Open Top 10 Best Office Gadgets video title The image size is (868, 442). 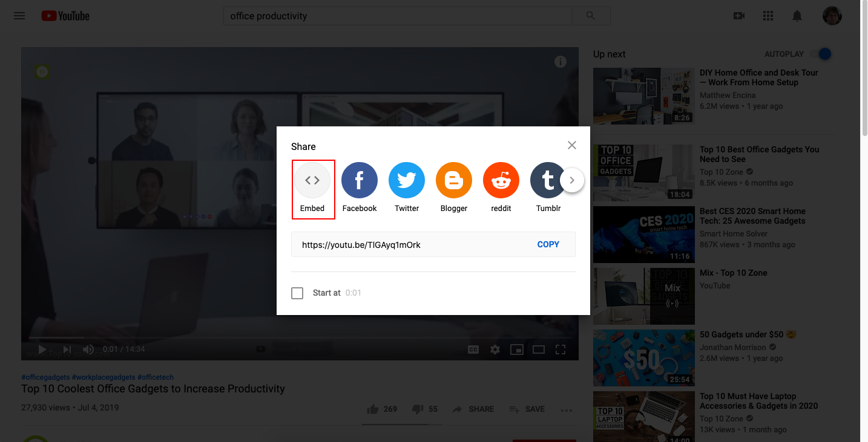pyautogui.click(x=759, y=154)
